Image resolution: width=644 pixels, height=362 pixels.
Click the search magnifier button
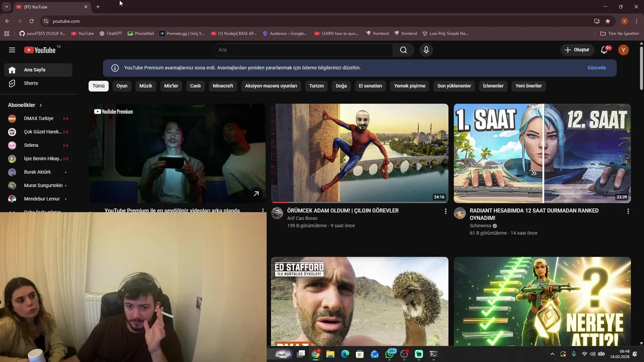point(404,50)
